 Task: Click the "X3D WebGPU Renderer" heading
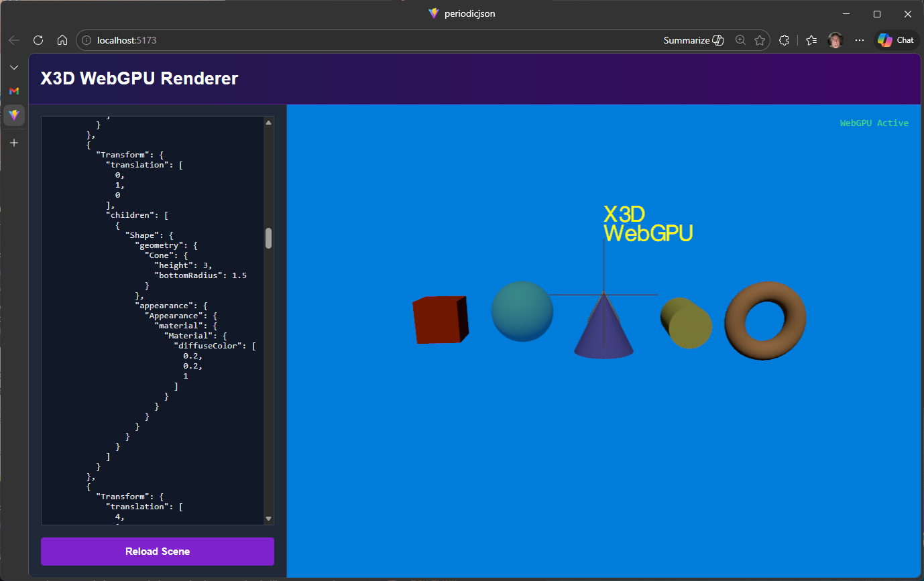(139, 78)
